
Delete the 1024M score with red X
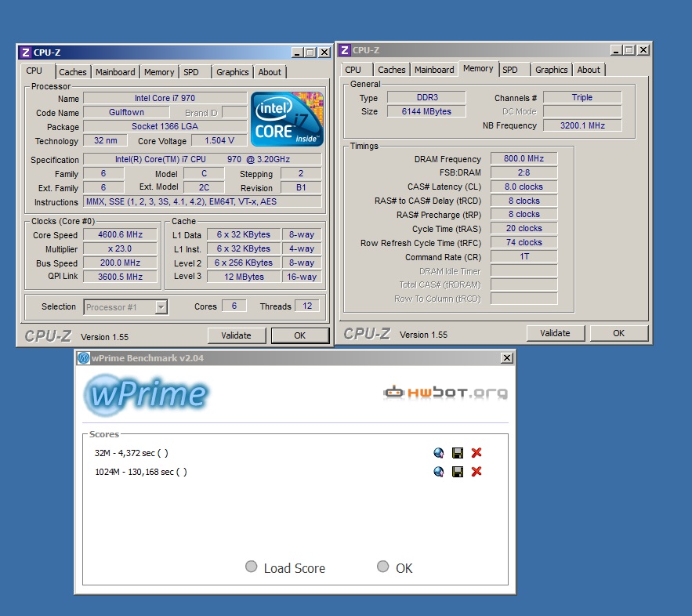click(x=476, y=472)
